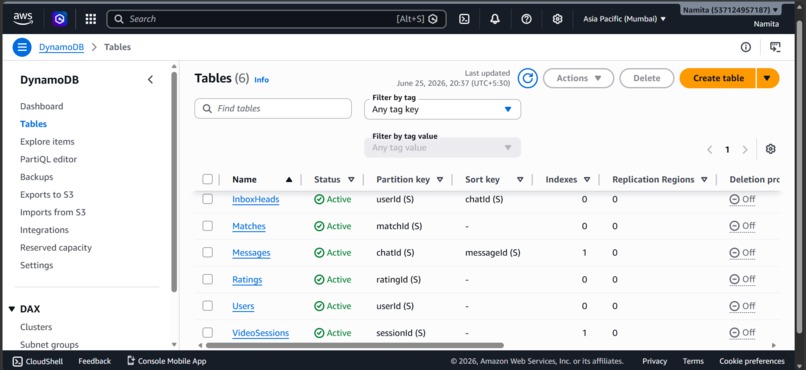806x370 pixels.
Task: Sort by Replication Regions column arrow
Action: [704, 179]
